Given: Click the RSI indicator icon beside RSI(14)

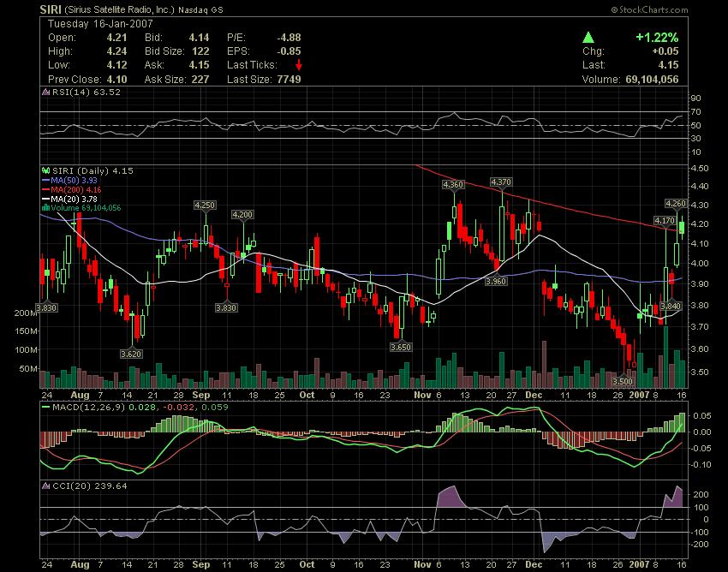Looking at the screenshot, I should [45, 92].
